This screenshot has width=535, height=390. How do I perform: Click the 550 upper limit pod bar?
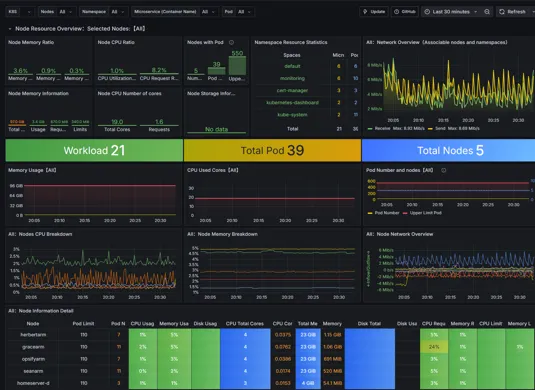click(x=237, y=65)
